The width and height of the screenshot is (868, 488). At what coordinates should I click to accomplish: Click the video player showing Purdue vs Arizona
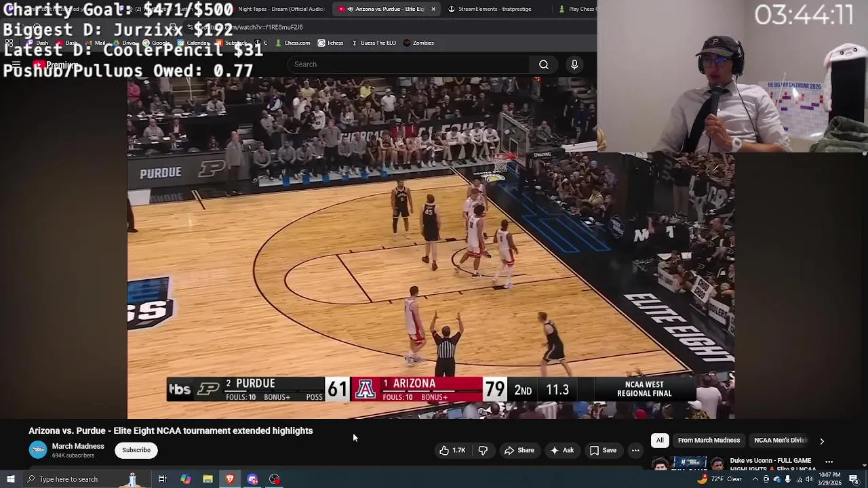(431, 247)
